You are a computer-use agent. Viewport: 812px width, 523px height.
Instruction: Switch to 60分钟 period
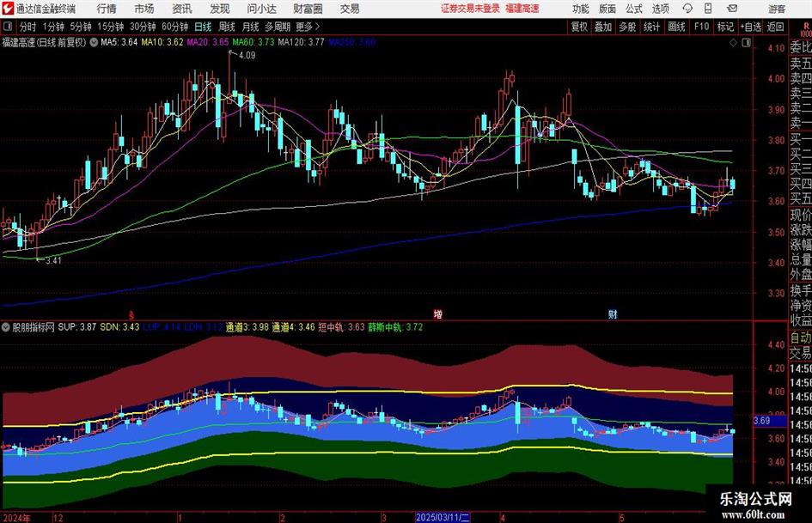point(174,27)
